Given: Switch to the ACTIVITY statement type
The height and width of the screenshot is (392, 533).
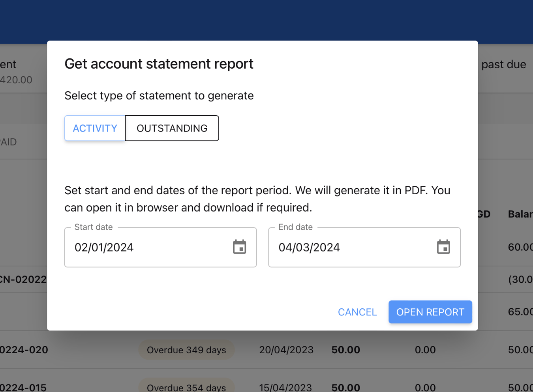Looking at the screenshot, I should pyautogui.click(x=95, y=128).
